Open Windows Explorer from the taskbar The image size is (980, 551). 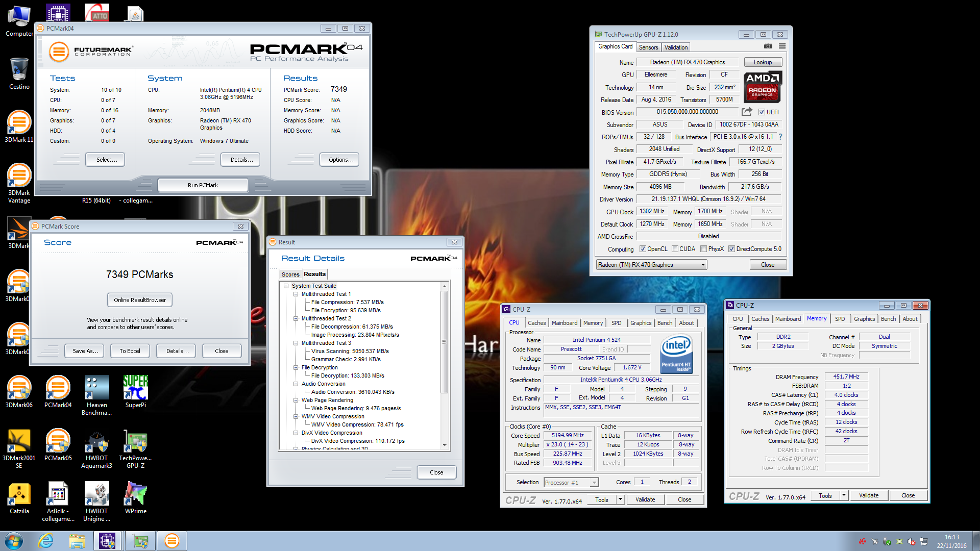click(x=77, y=541)
